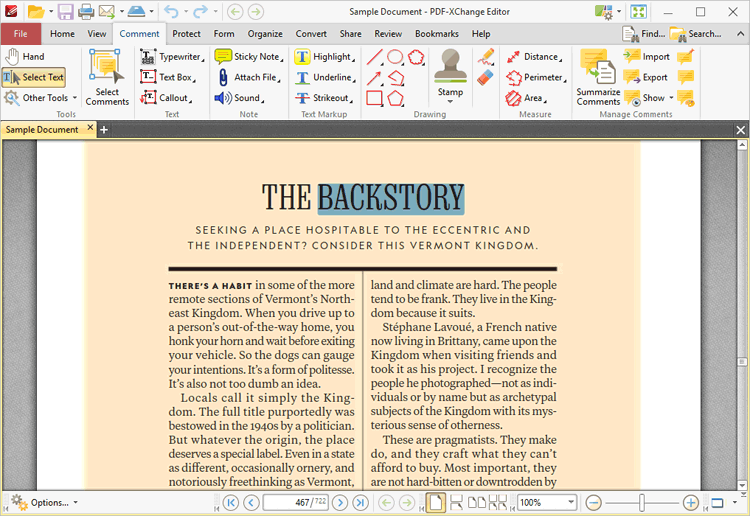
Task: Click the Email icon in the title bar
Action: click(107, 11)
